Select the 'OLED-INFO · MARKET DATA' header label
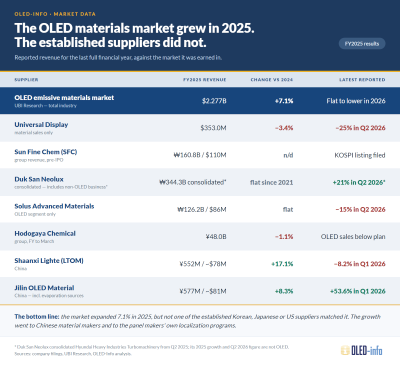Image resolution: width=400 pixels, height=370 pixels. coord(55,14)
